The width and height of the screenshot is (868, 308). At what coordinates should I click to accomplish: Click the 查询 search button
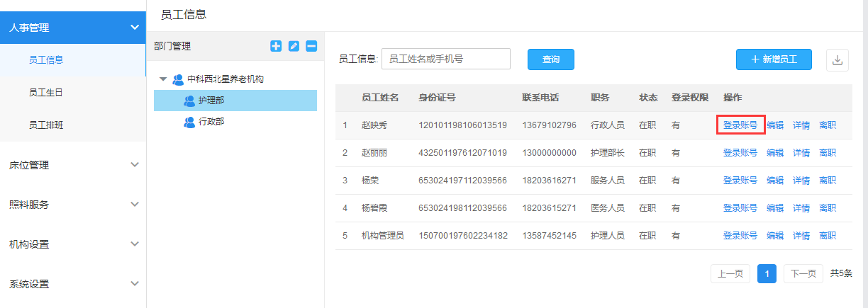[550, 59]
